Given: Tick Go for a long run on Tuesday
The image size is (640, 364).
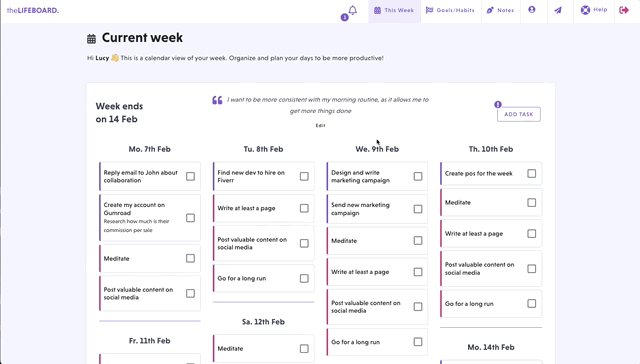Looking at the screenshot, I should (304, 278).
